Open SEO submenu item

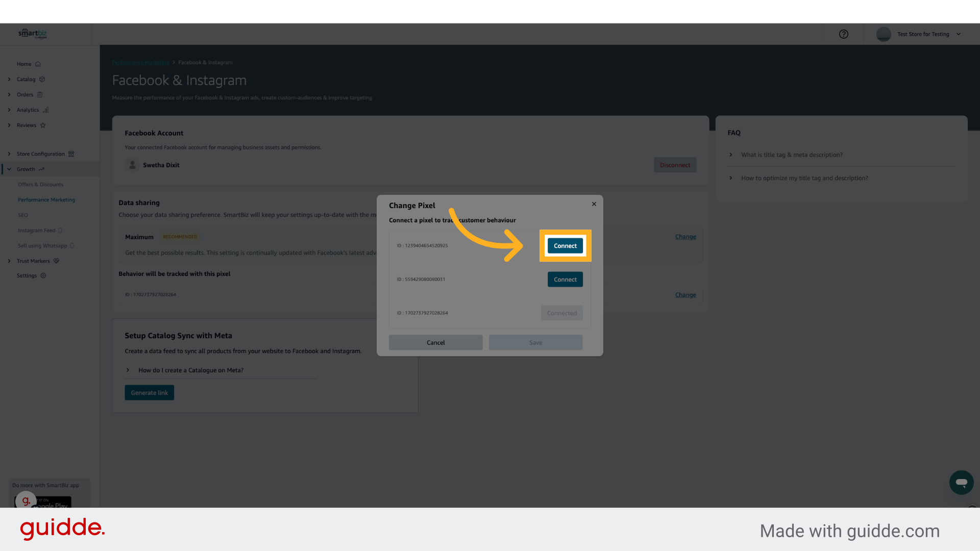pos(23,215)
